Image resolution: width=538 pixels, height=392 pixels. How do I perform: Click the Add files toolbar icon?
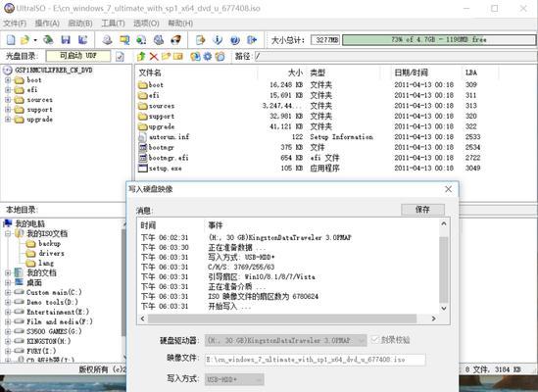(x=200, y=40)
